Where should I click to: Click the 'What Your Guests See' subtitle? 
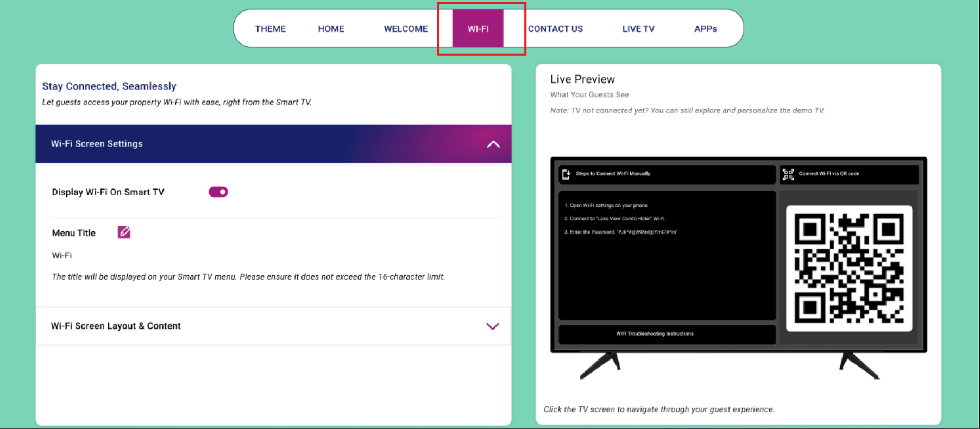click(x=589, y=94)
